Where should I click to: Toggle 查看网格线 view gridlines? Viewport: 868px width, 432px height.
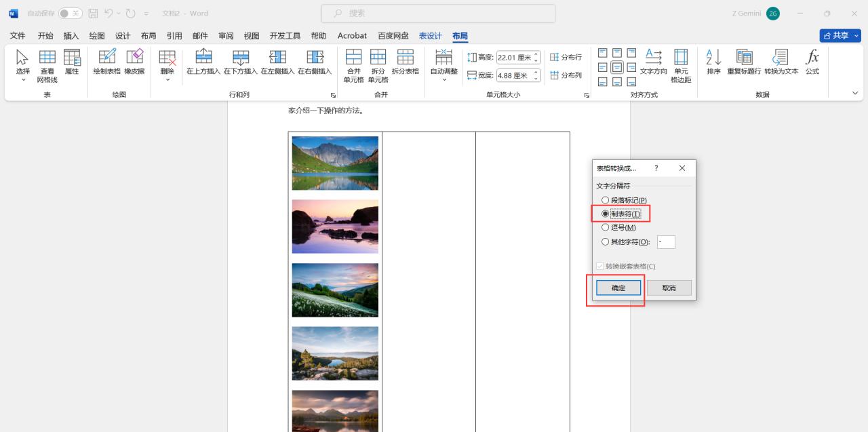point(47,66)
